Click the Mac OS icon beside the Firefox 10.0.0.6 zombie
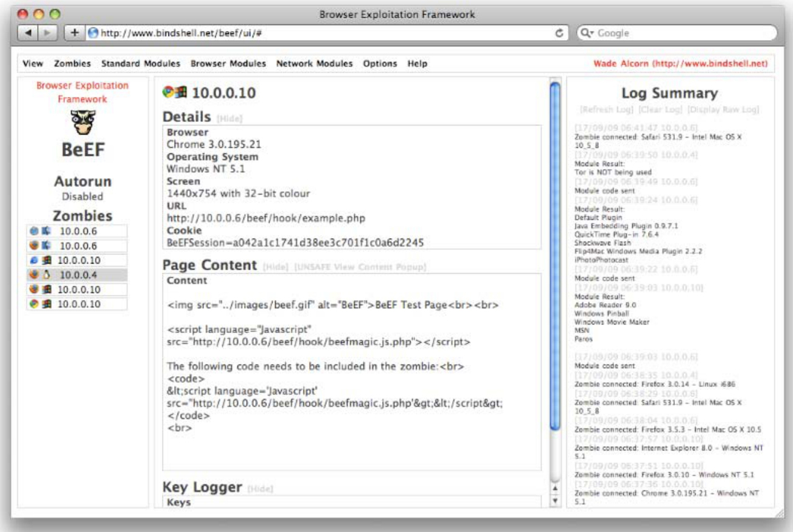This screenshot has width=793, height=532. [x=45, y=246]
